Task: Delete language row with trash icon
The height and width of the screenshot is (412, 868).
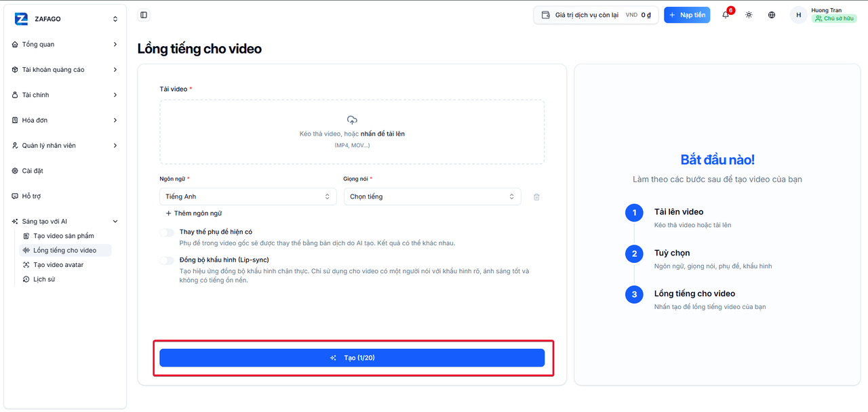Action: click(536, 197)
